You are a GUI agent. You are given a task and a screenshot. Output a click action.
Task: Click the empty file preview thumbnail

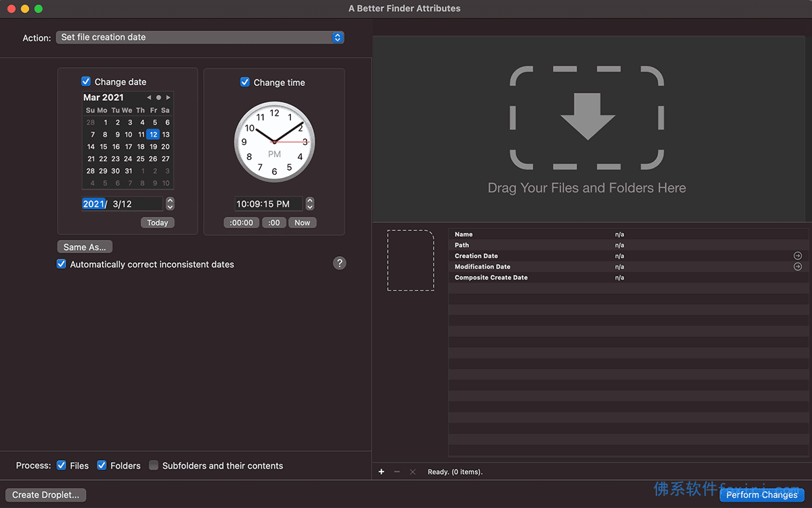click(x=411, y=261)
